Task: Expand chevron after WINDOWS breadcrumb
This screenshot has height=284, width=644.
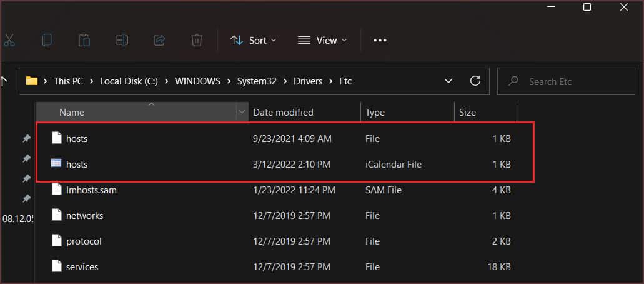Action: 229,81
